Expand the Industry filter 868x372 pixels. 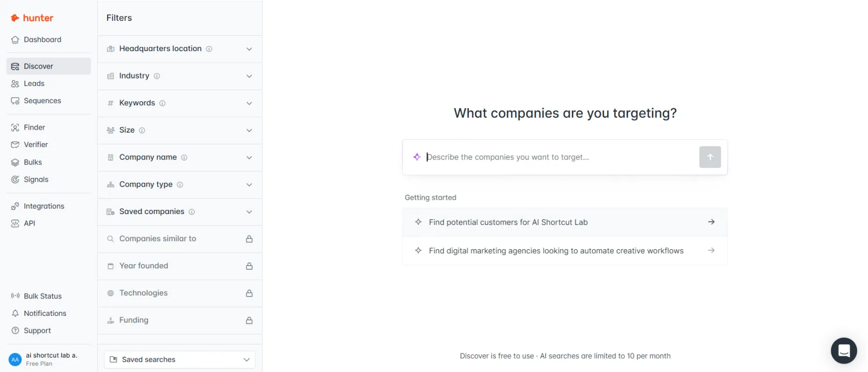(x=180, y=76)
